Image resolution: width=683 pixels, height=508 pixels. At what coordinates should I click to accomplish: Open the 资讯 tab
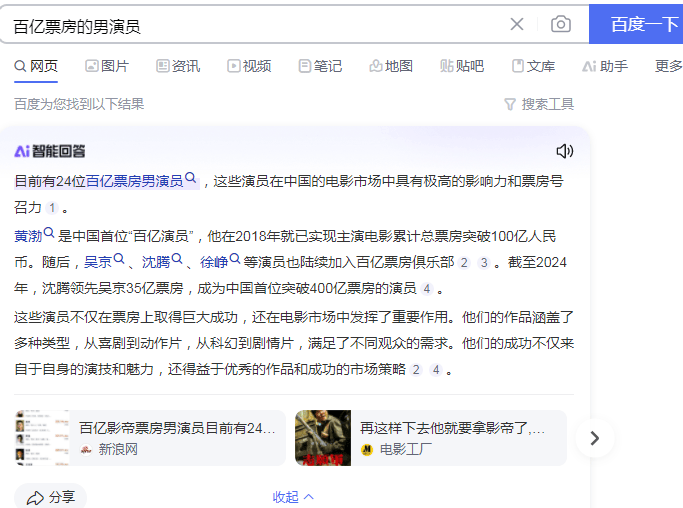(x=178, y=66)
